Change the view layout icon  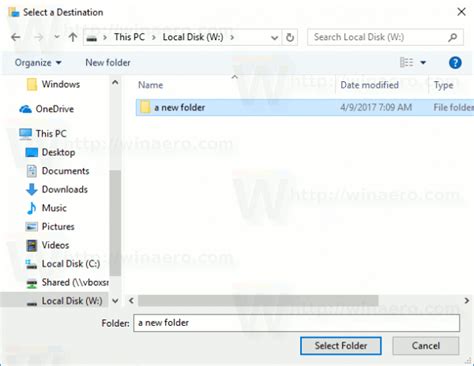[x=406, y=62]
